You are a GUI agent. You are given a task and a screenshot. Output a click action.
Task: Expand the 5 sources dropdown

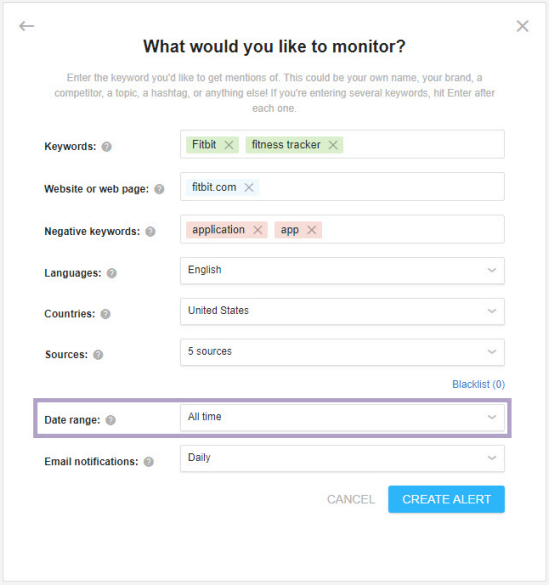tap(342, 352)
